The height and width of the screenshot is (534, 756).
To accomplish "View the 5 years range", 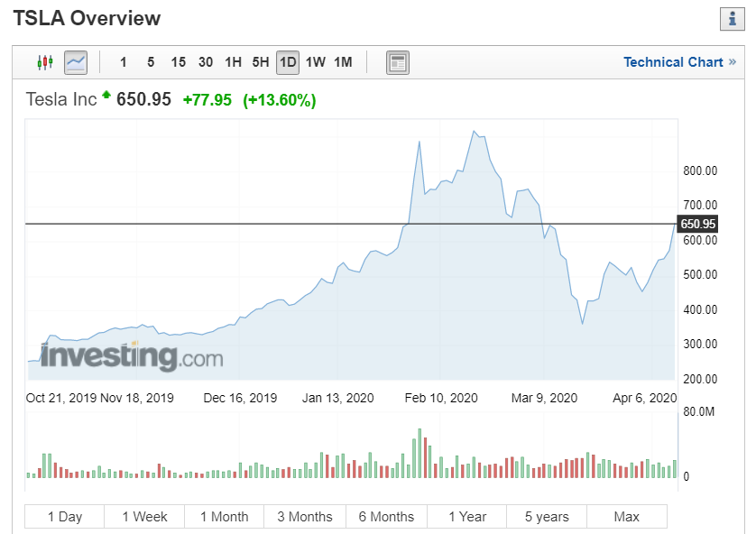I will point(547,517).
